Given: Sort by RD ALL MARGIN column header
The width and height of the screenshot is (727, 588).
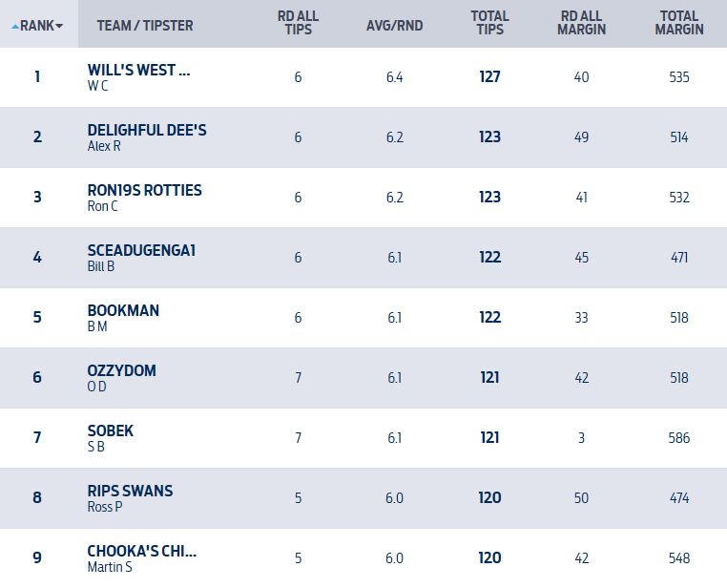Looking at the screenshot, I should [x=581, y=23].
